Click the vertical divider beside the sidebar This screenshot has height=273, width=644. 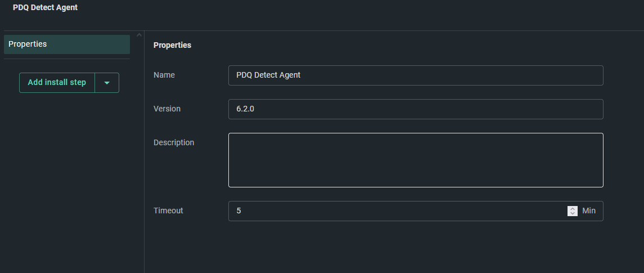[x=144, y=152]
